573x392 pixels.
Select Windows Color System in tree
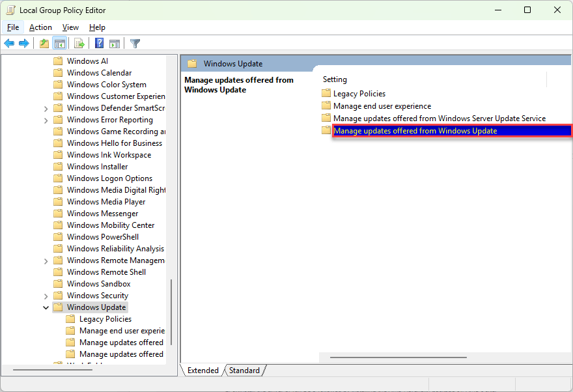(x=107, y=85)
